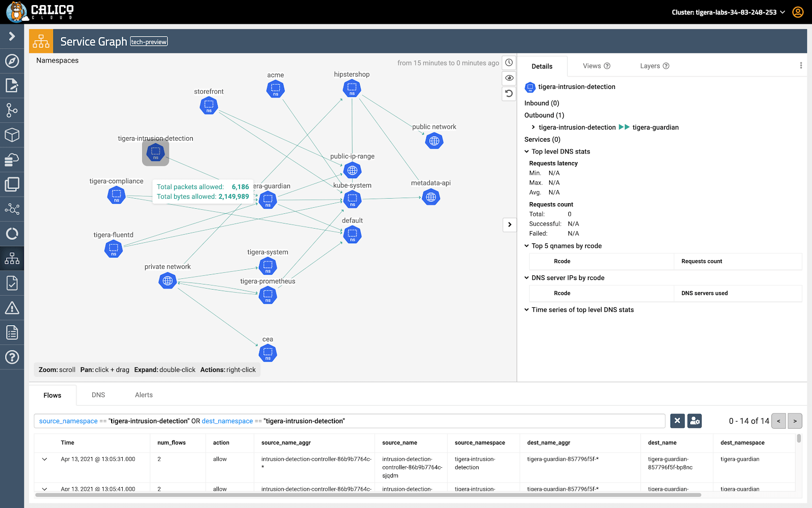The height and width of the screenshot is (508, 812).
Task: Expand the 13:05:41 flow log row
Action: pyautogui.click(x=45, y=489)
